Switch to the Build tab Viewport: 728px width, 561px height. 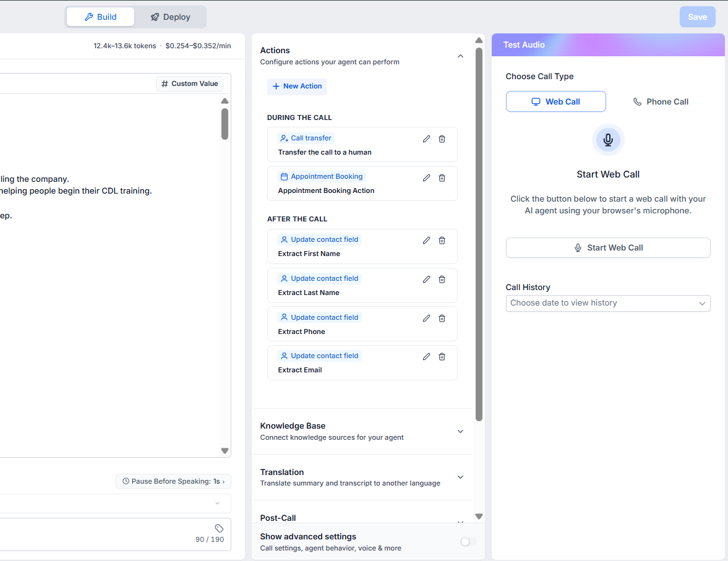(x=100, y=17)
